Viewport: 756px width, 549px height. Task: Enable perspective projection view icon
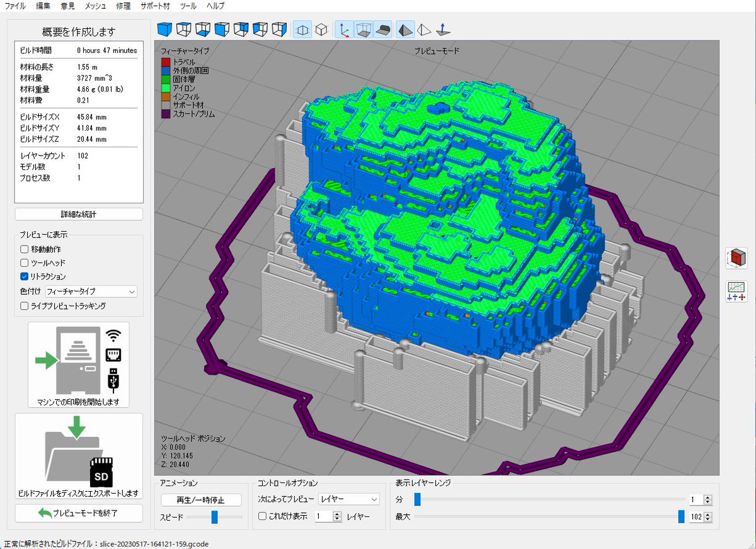(303, 30)
